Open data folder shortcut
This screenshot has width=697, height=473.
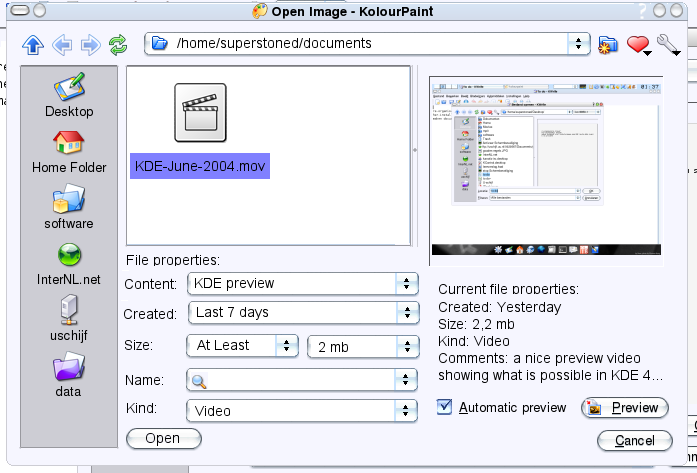coord(68,374)
